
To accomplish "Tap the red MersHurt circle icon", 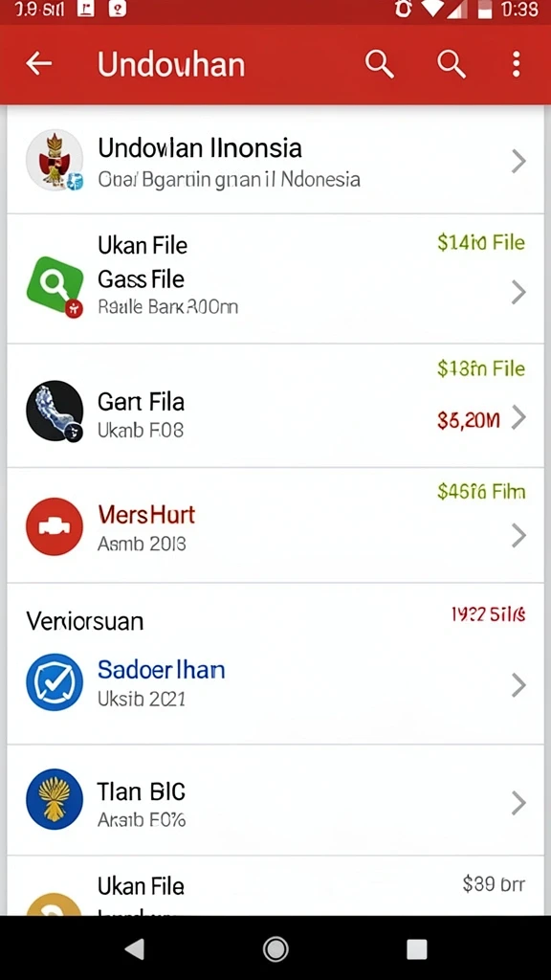I will (55, 526).
